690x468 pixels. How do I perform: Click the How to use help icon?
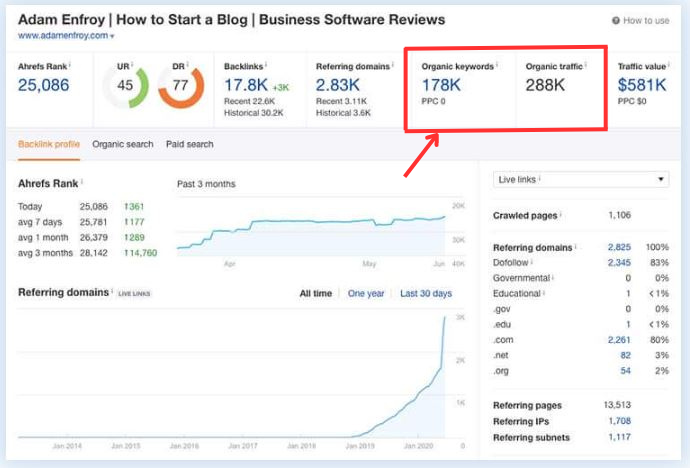coord(616,20)
